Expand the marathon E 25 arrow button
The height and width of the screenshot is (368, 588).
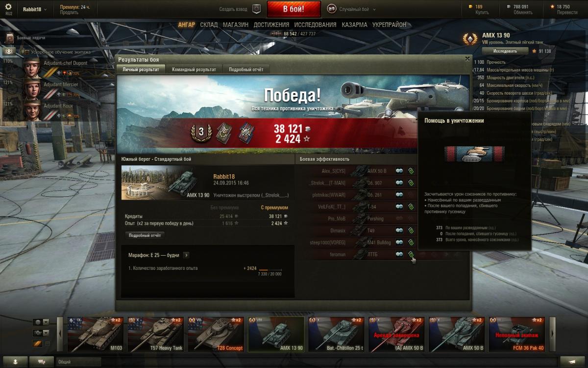click(x=186, y=255)
